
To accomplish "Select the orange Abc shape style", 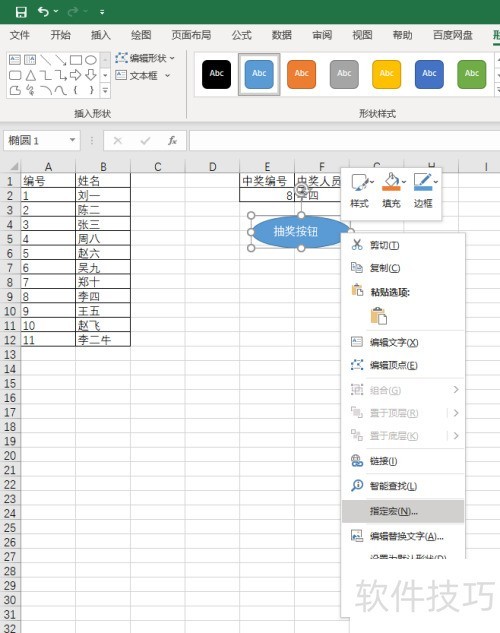I will click(x=301, y=74).
